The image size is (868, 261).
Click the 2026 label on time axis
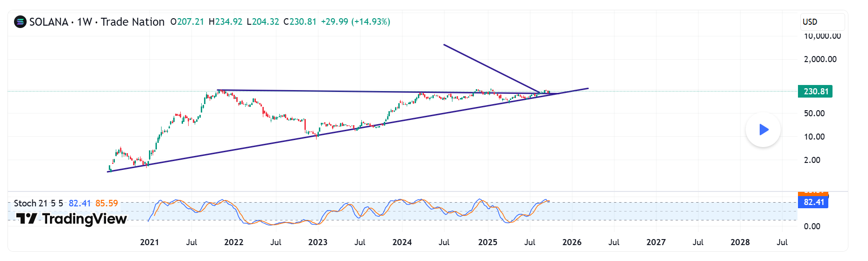tap(572, 242)
